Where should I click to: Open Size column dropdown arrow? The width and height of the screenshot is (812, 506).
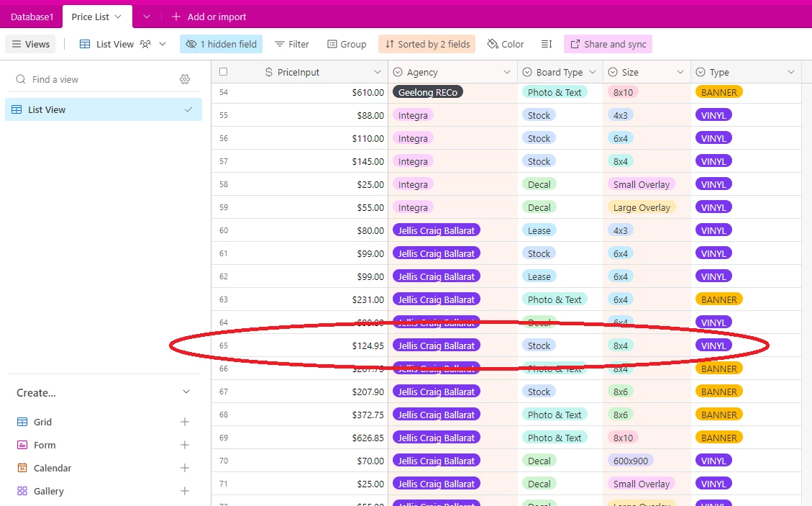(x=680, y=72)
